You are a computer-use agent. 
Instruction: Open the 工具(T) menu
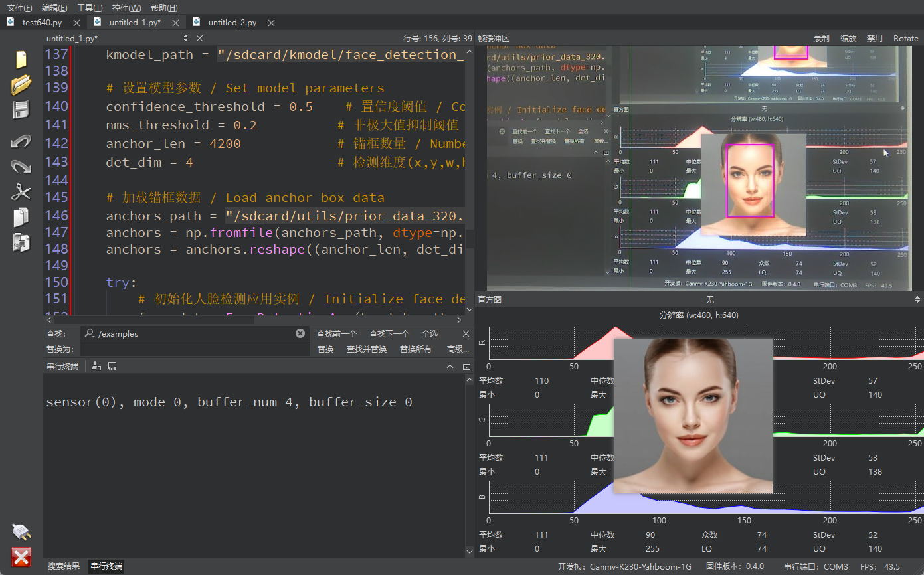(x=90, y=7)
